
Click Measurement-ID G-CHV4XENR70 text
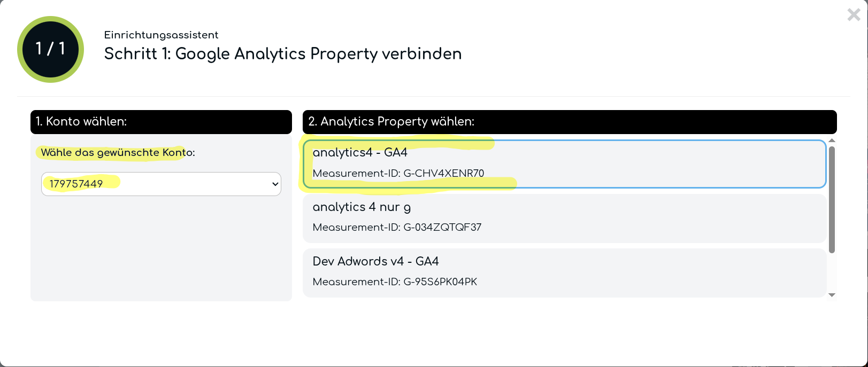[x=398, y=173]
